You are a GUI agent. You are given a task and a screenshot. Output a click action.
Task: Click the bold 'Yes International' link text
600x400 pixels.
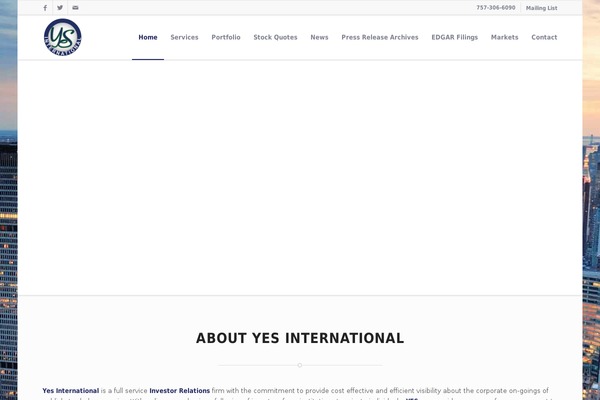[71, 390]
